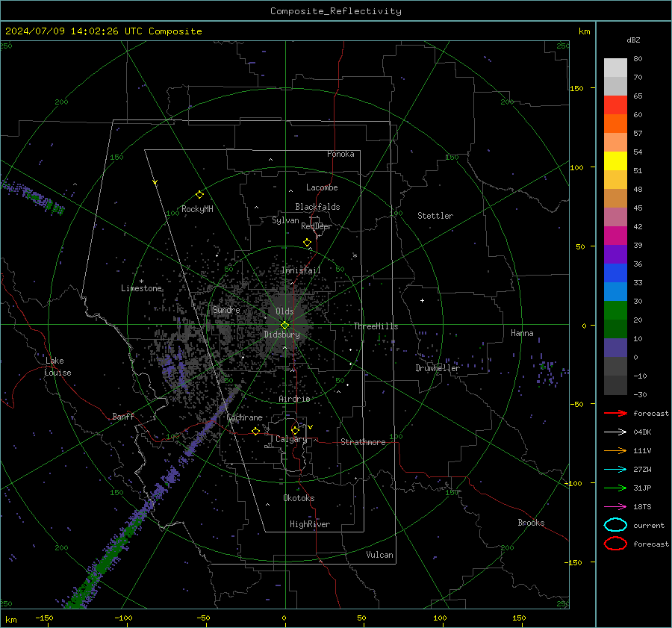Click the yellow diamond marker right of Cochrane
This screenshot has width=672, height=628.
coord(255,431)
